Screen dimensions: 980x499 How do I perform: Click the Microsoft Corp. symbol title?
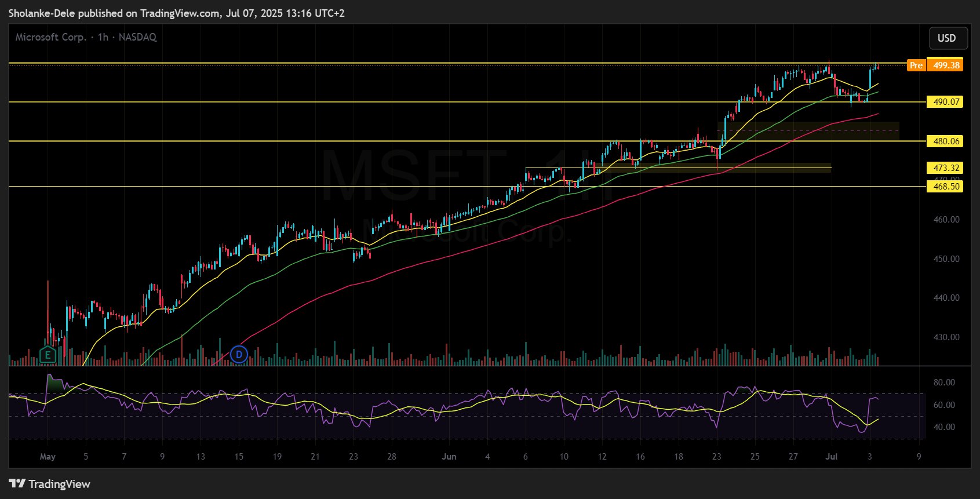click(x=50, y=37)
